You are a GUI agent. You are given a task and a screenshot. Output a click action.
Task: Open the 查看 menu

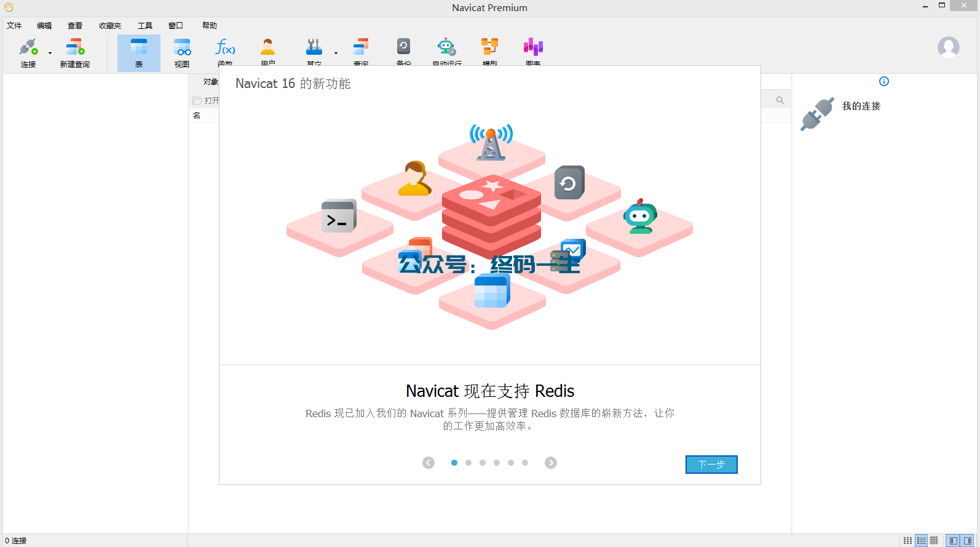pyautogui.click(x=75, y=25)
